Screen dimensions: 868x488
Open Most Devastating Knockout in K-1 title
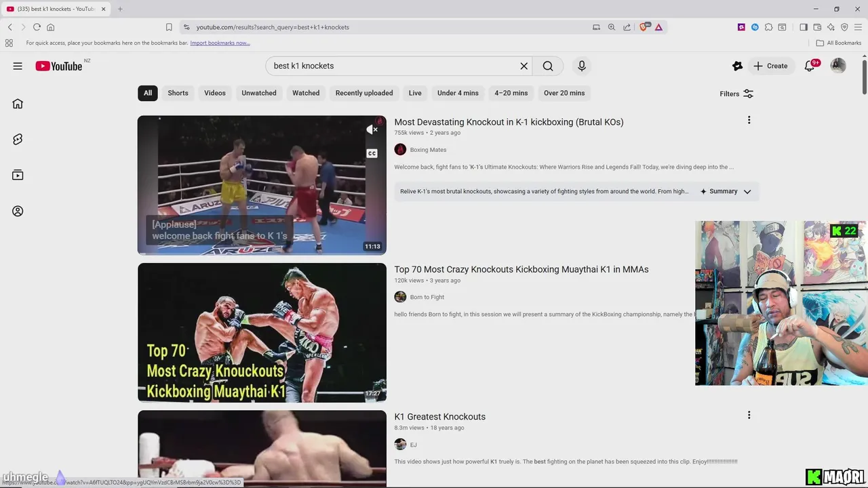pos(509,122)
